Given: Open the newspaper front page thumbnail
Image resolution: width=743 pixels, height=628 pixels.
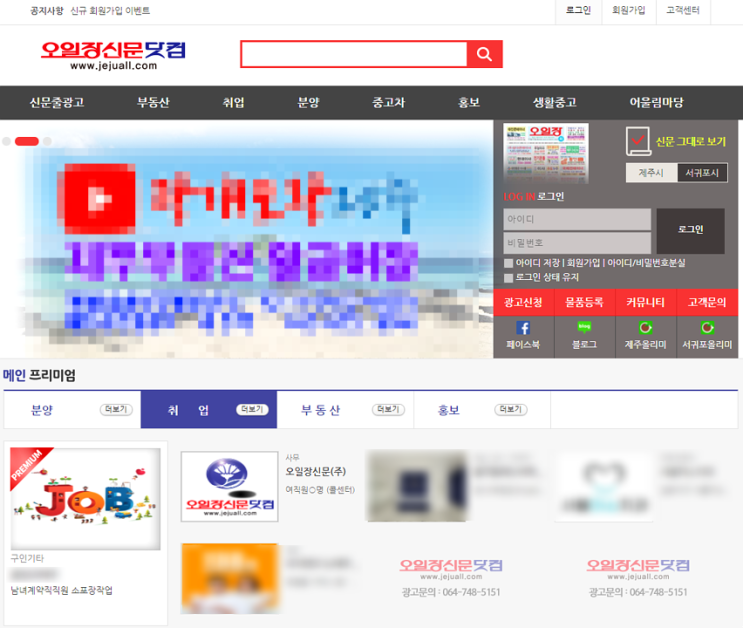Looking at the screenshot, I should tap(545, 153).
